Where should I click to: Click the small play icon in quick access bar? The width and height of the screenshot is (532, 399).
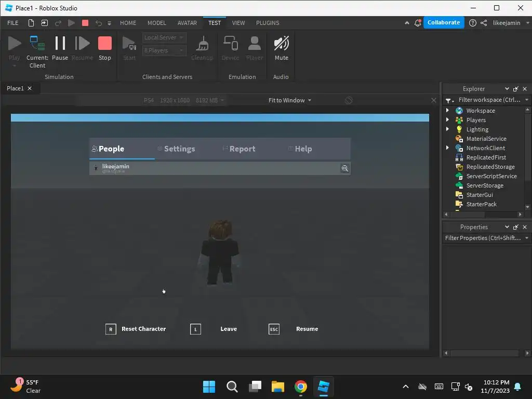click(71, 23)
